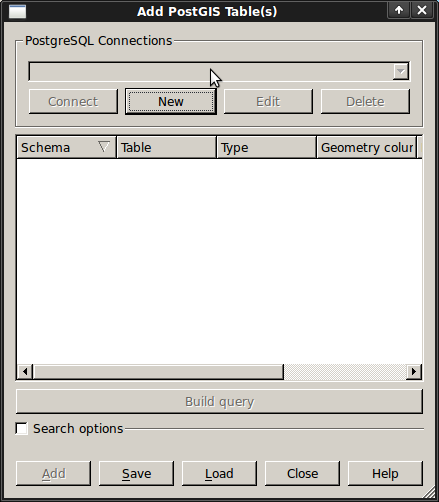
Task: Enable the Search options checkbox
Action: (x=22, y=429)
